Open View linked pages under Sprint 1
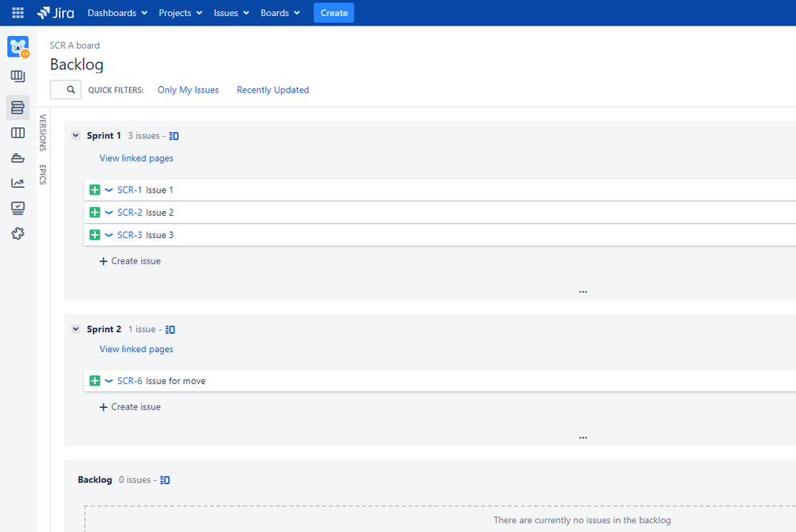This screenshot has width=796, height=532. point(136,158)
